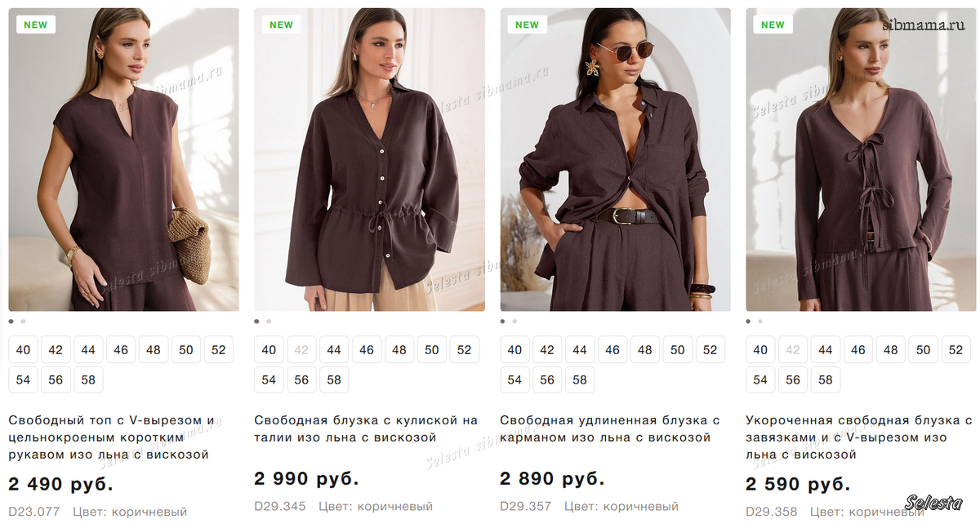Click the NEW badge on the V-neck top
The width and height of the screenshot is (980, 528).
point(36,24)
